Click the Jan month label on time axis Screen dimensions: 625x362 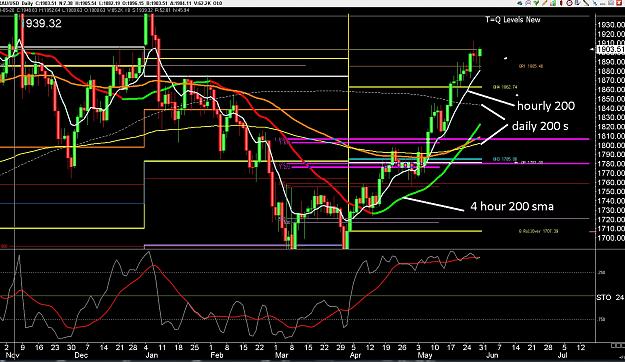tap(151, 355)
